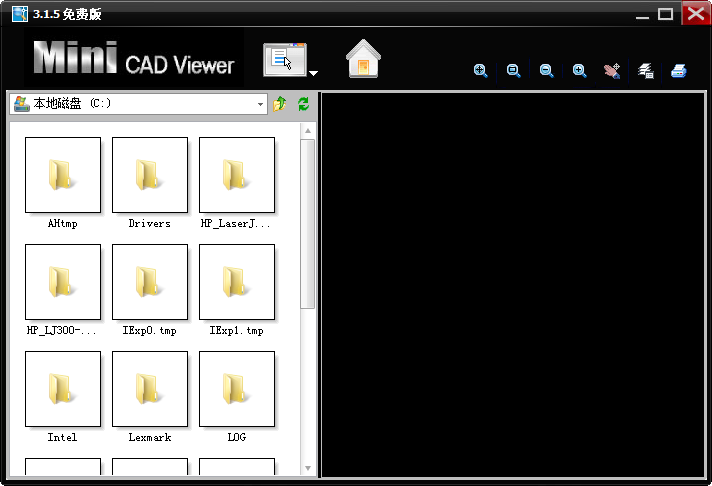Select the HP_LaserJ... folder thumbnail
712x486 pixels.
click(x=237, y=175)
